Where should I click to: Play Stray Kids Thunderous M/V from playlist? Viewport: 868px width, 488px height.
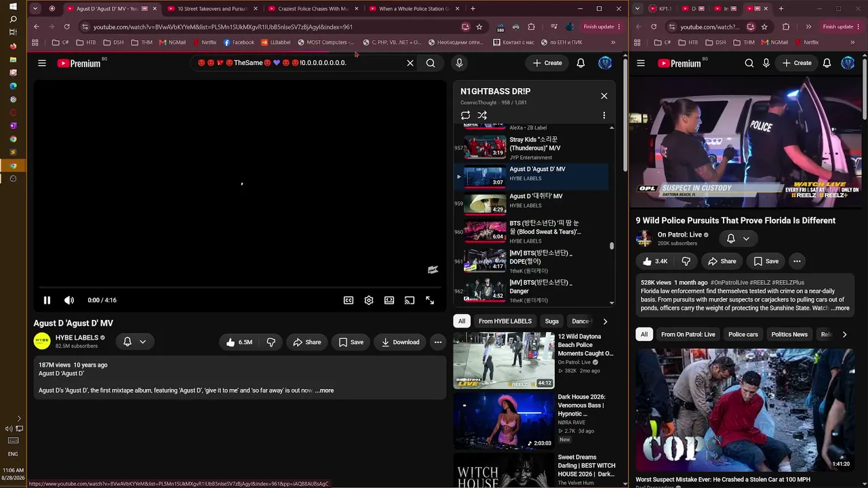click(532, 148)
